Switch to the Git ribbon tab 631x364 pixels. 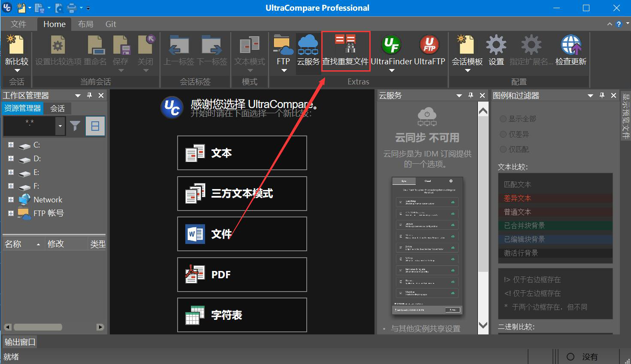click(x=111, y=24)
